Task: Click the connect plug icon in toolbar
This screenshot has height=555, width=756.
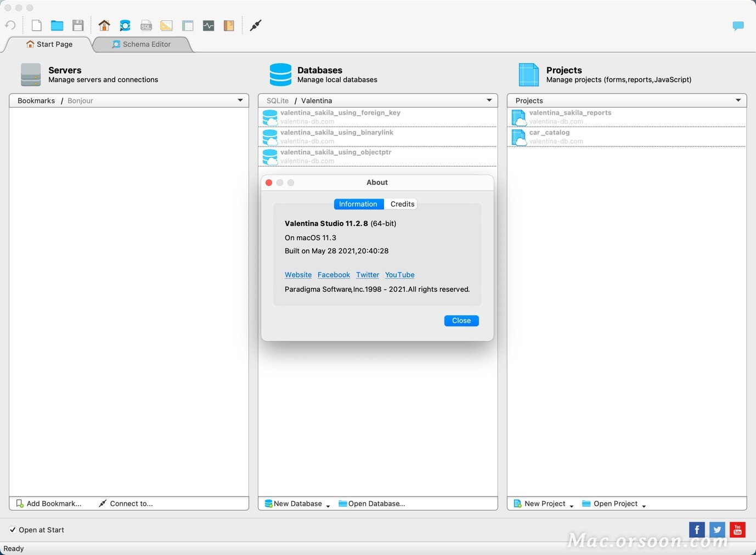Action: [256, 25]
